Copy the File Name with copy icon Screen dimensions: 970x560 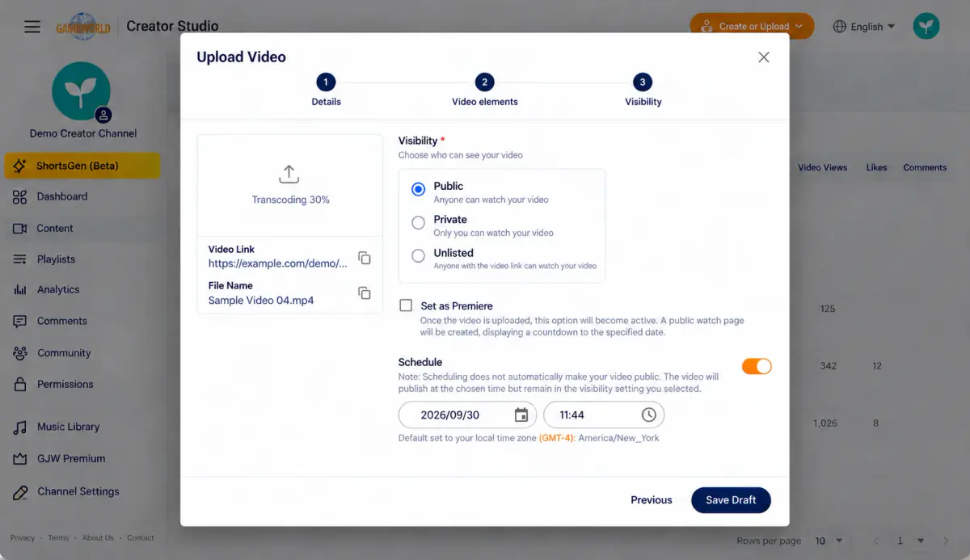[x=365, y=293]
